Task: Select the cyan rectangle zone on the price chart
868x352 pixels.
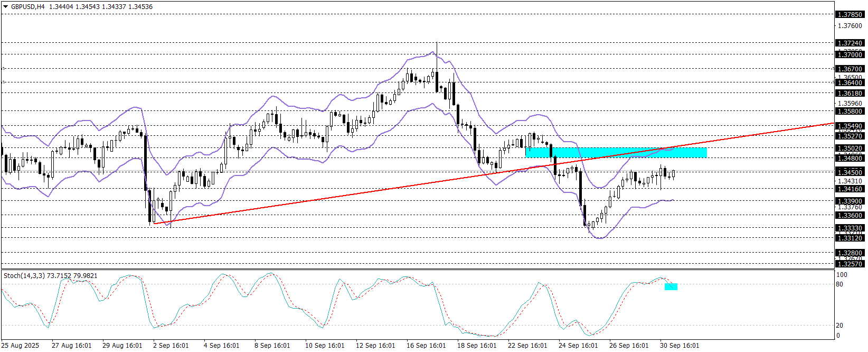Action: (x=616, y=152)
